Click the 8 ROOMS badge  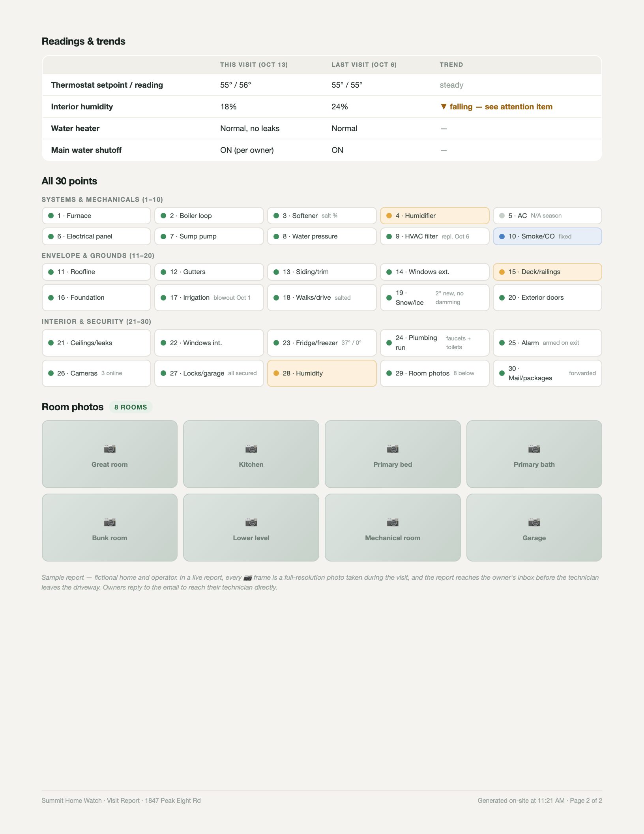(131, 407)
